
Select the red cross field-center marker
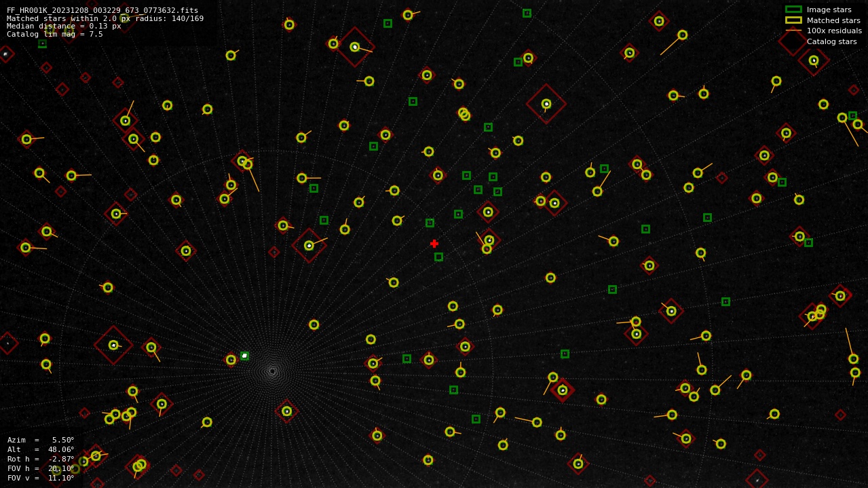point(434,244)
